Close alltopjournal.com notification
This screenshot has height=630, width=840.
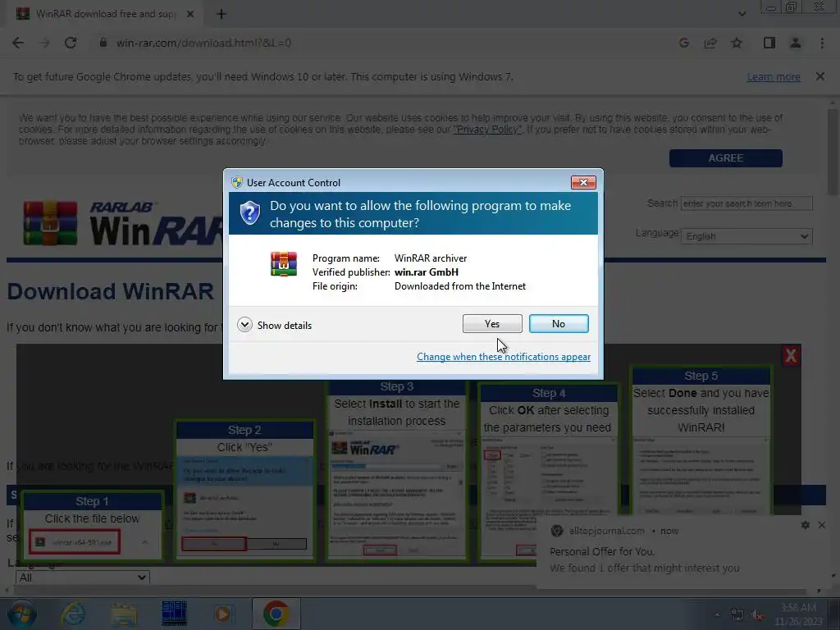(x=822, y=526)
